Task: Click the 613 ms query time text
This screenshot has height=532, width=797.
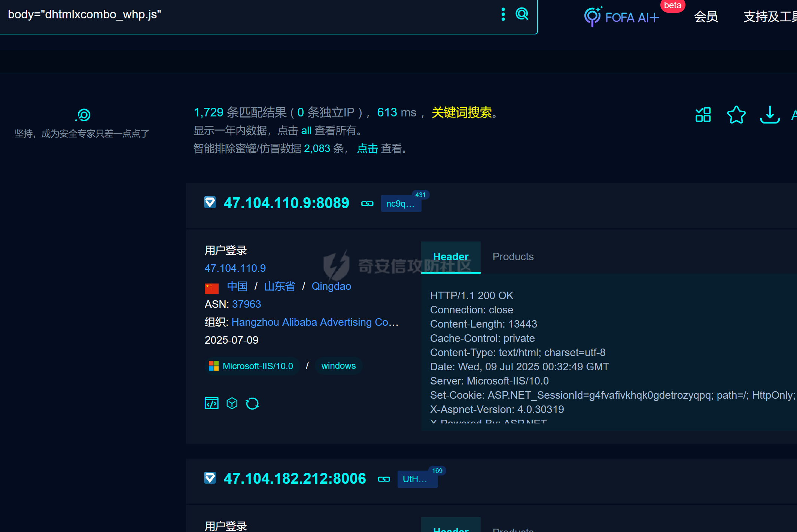Action: (396, 112)
